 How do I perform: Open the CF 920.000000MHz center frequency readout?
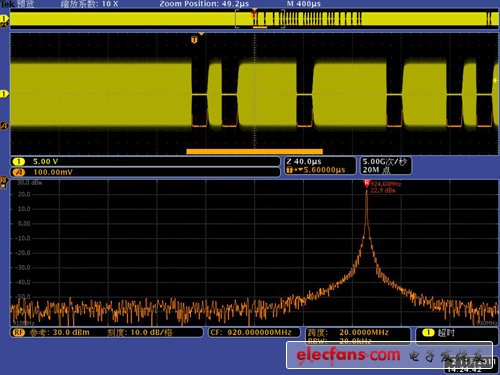point(251,332)
